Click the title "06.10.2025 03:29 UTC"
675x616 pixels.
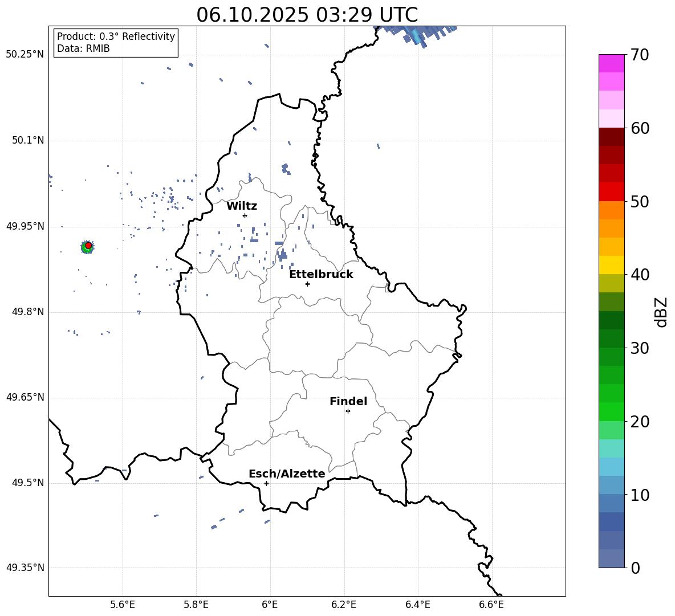(307, 15)
